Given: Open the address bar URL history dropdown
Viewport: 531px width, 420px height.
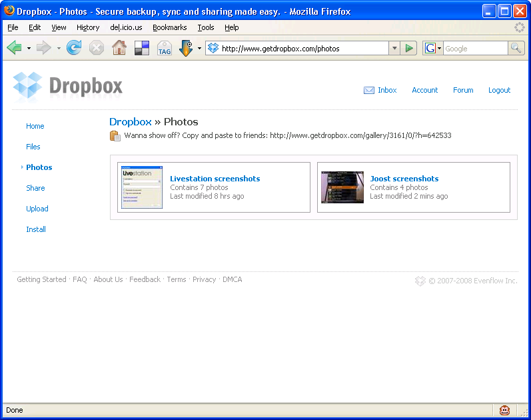Looking at the screenshot, I should [x=394, y=48].
